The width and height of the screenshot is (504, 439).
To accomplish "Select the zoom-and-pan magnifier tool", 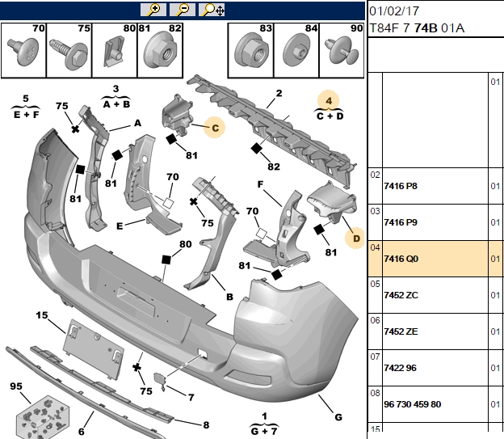I will point(212,10).
